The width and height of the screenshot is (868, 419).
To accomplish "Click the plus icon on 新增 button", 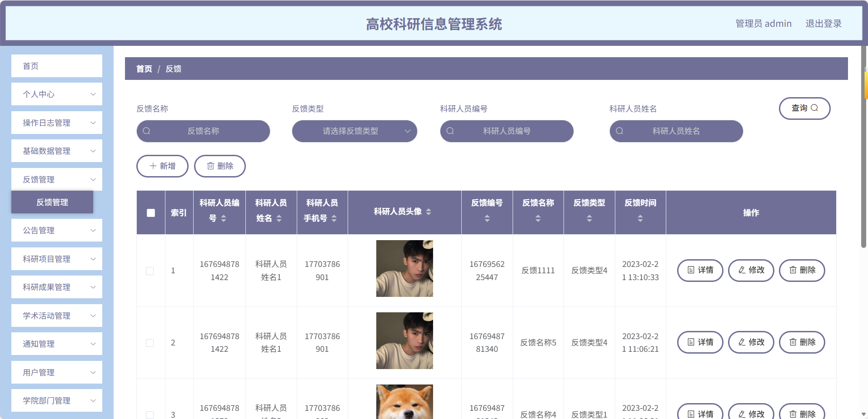I will click(x=153, y=166).
